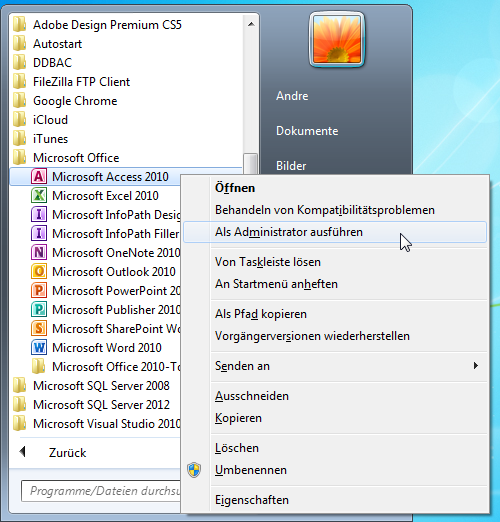This screenshot has width=500, height=522.
Task: Click the text Microsoft Word 2010
Action: tap(107, 348)
